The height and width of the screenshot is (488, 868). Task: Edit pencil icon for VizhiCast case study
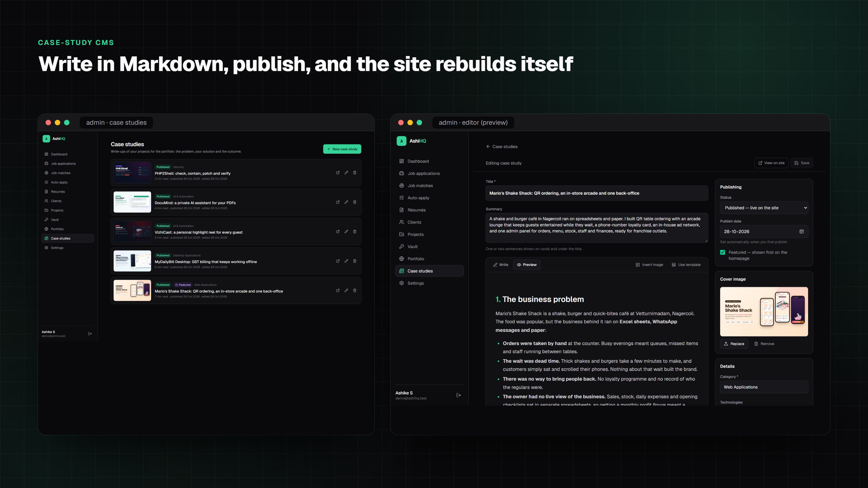click(x=346, y=232)
